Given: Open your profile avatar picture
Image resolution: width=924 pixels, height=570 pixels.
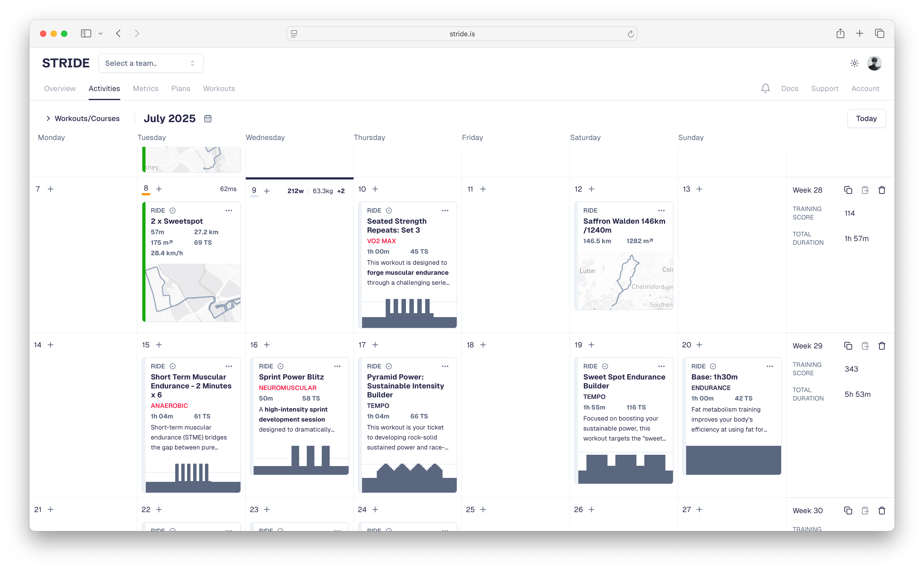Looking at the screenshot, I should [x=875, y=63].
